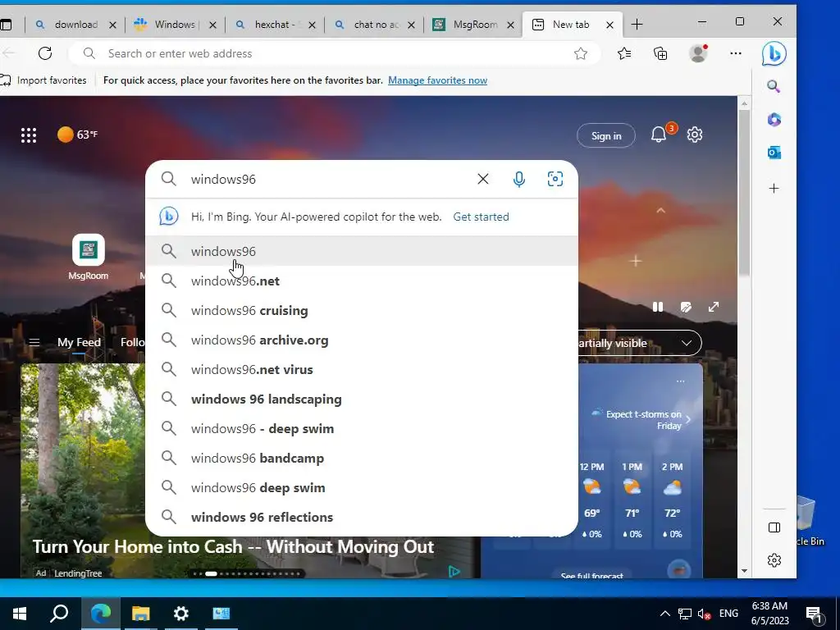Click the Get started Bing link

click(x=481, y=217)
